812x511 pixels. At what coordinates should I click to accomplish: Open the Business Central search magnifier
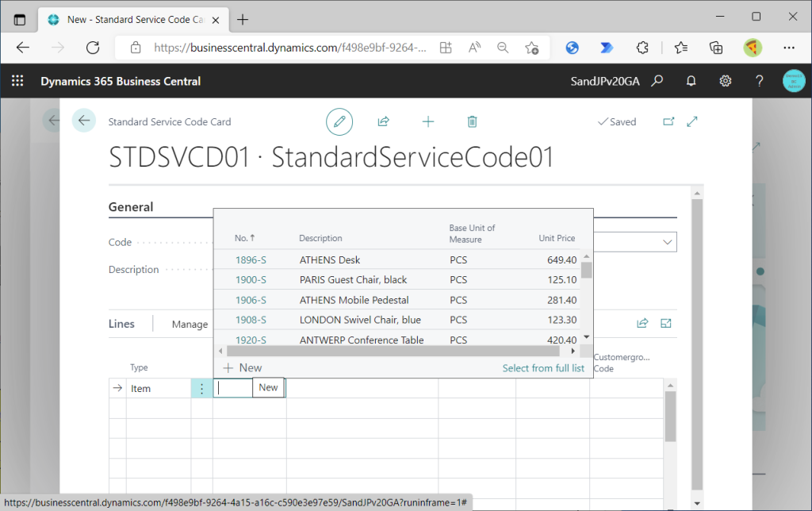pyautogui.click(x=657, y=81)
